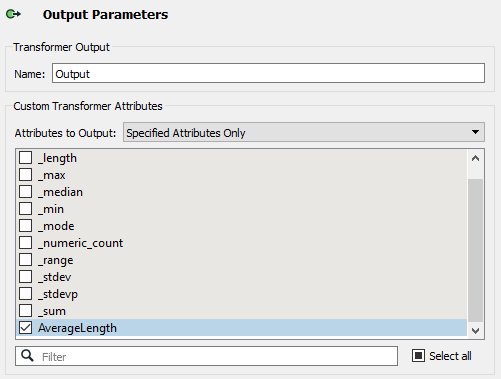The width and height of the screenshot is (501, 379).
Task: Enable the _sum attribute checkbox
Action: 25,311
